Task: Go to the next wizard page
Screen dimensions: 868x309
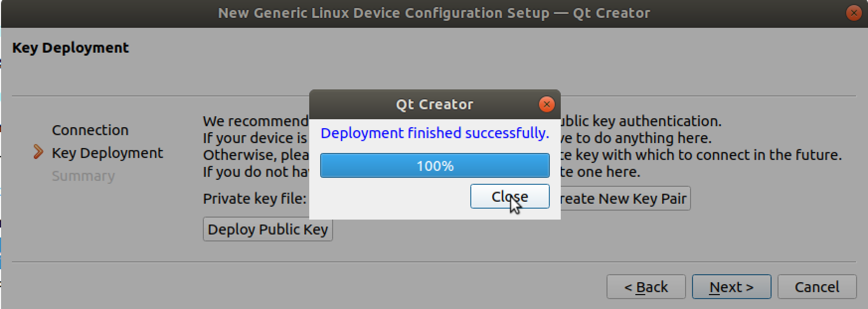Action: [731, 287]
